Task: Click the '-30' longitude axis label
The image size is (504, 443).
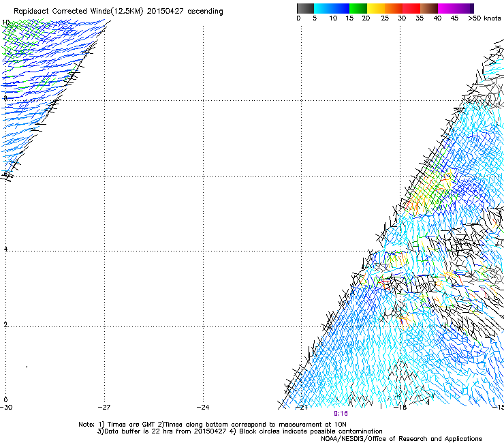Action: pyautogui.click(x=6, y=408)
